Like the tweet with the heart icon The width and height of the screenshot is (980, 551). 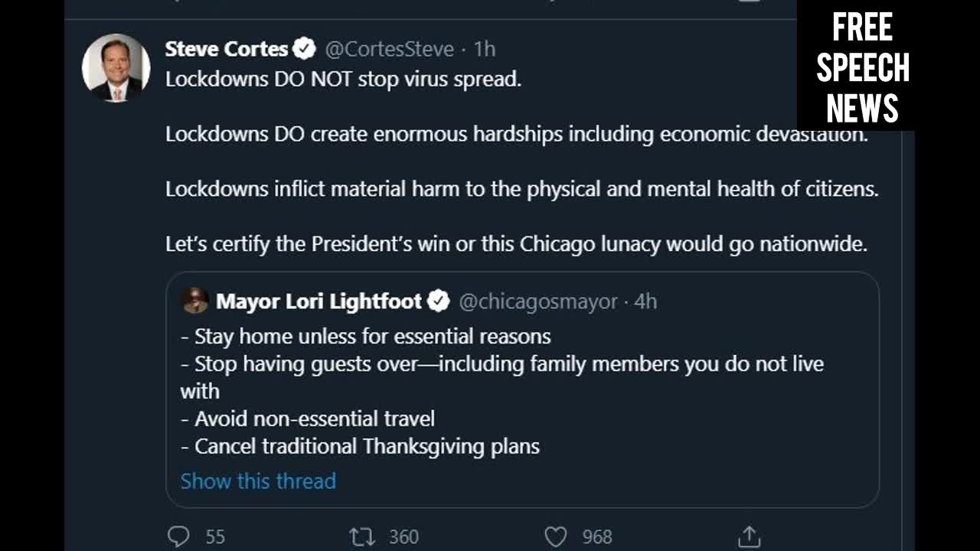555,536
